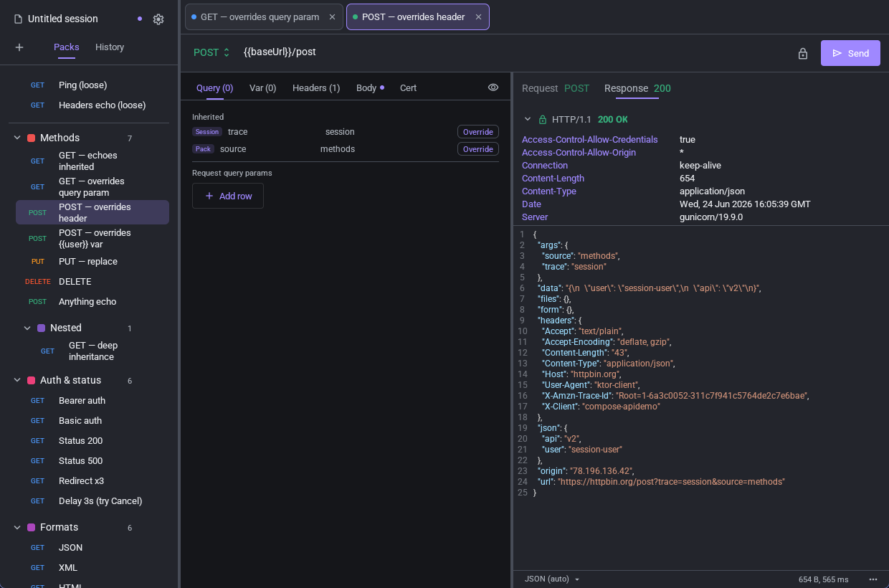Image resolution: width=889 pixels, height=588 pixels.
Task: Click the purple Nested folder color square
Action: (x=41, y=328)
